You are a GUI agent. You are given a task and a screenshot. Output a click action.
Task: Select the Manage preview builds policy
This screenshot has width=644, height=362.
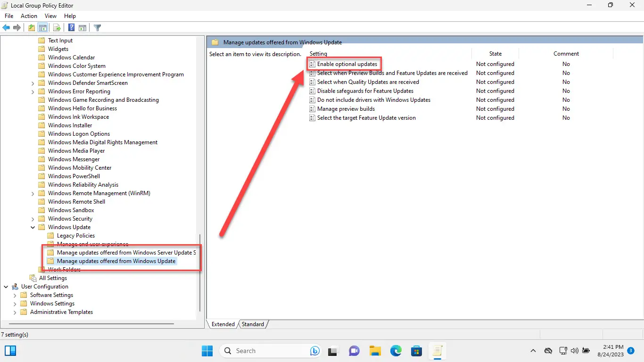pyautogui.click(x=346, y=109)
